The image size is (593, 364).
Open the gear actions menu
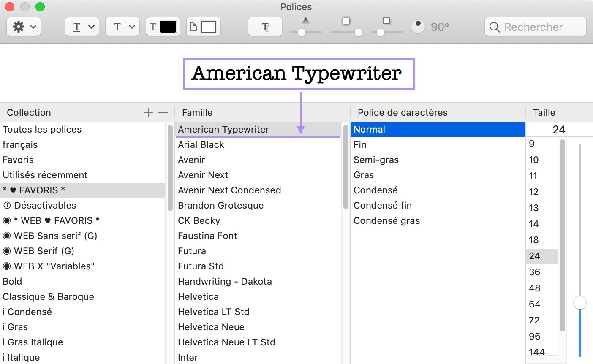tap(24, 27)
